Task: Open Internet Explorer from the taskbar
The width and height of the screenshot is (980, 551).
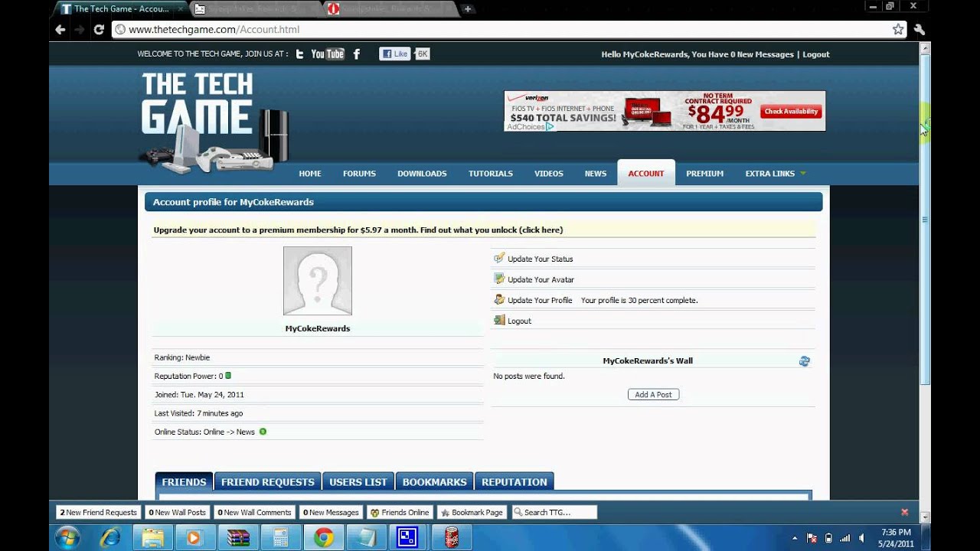Action: (x=110, y=538)
